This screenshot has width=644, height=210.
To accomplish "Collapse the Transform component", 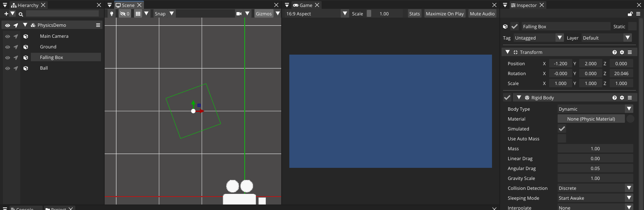I will 507,52.
